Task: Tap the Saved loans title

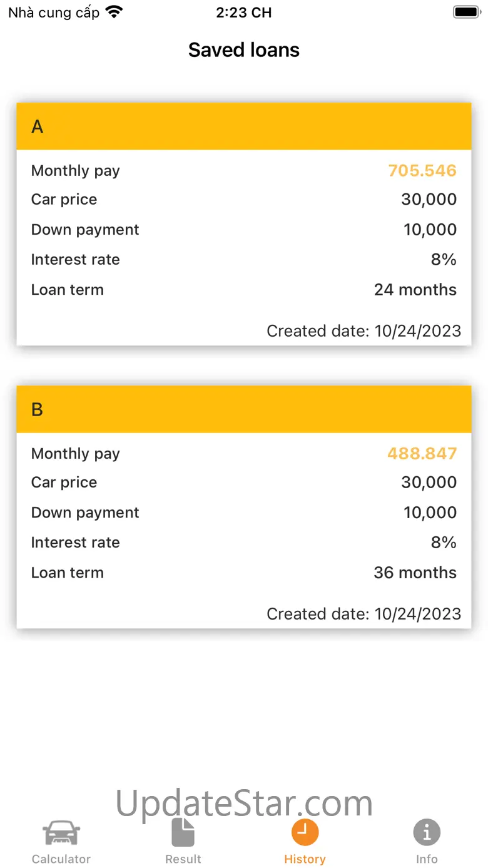Action: coord(244,50)
